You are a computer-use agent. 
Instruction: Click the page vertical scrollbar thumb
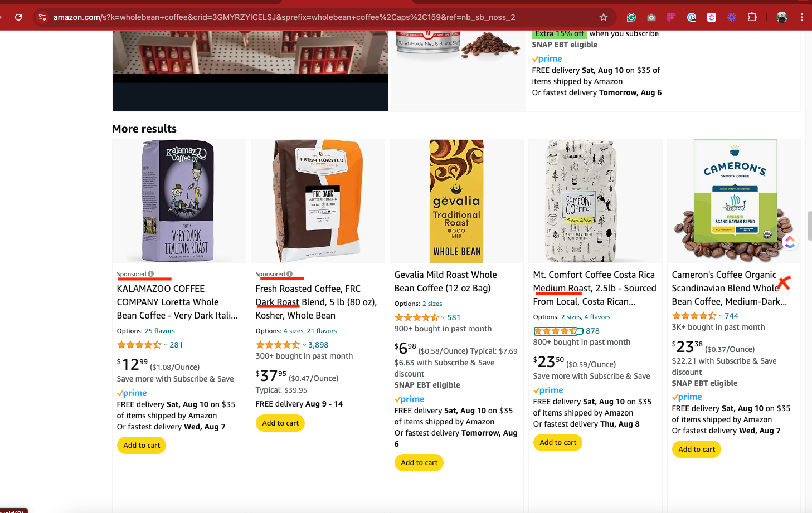pyautogui.click(x=809, y=225)
